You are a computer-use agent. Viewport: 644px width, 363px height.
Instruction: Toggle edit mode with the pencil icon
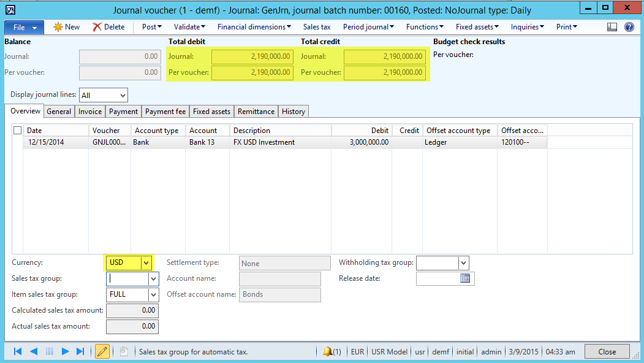[102, 351]
